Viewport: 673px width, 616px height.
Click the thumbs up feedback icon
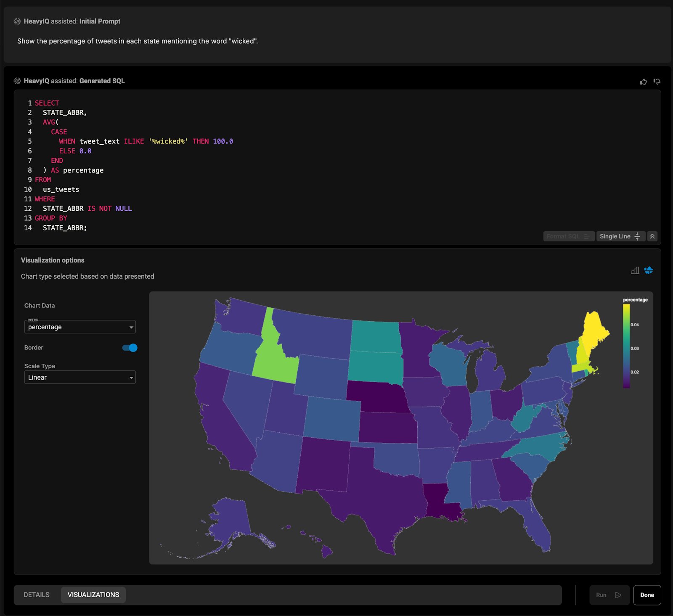[643, 82]
